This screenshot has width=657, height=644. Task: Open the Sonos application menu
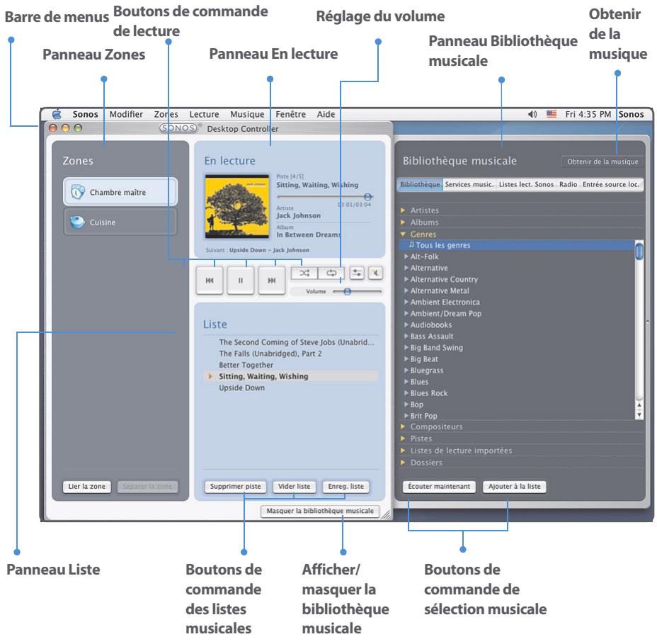85,114
